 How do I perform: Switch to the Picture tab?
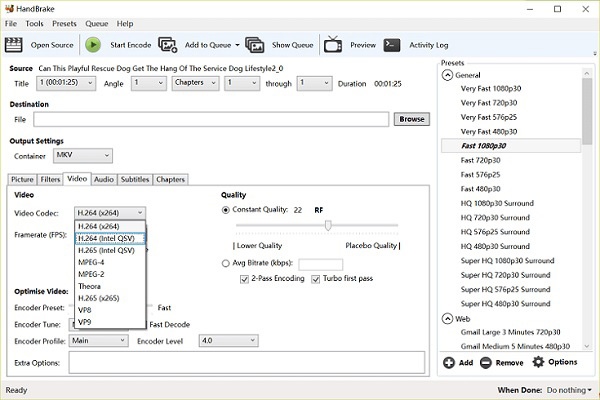[x=22, y=180]
